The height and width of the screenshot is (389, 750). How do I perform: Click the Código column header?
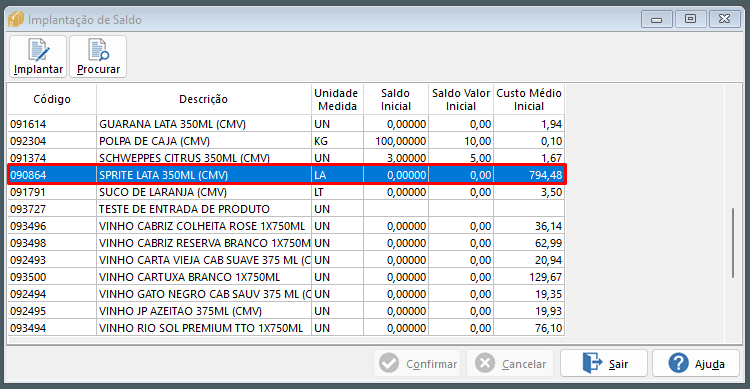point(52,99)
